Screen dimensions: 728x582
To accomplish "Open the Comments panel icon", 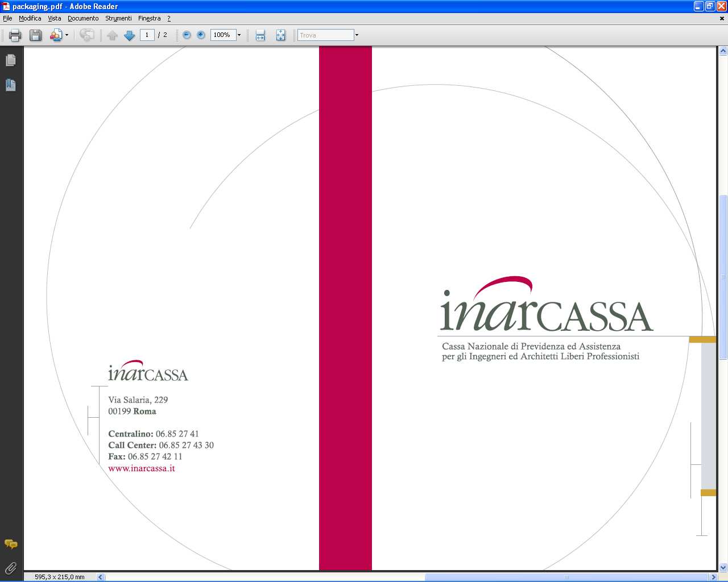I will (x=11, y=544).
